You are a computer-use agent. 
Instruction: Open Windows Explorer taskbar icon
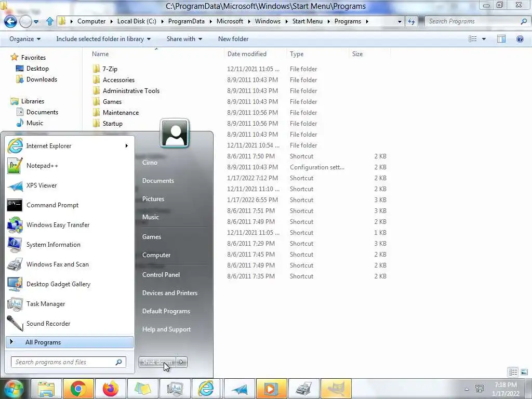click(46, 389)
